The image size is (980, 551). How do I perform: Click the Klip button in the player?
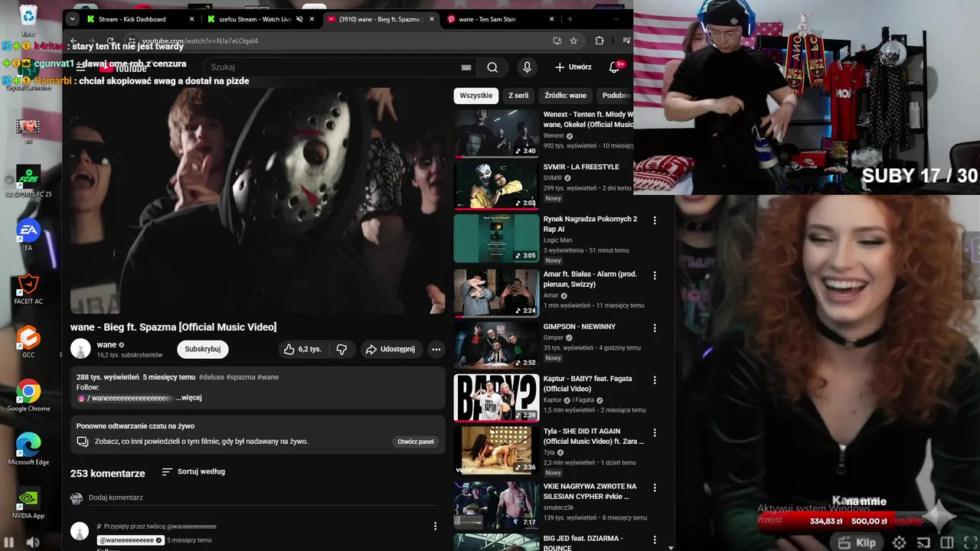(x=857, y=543)
